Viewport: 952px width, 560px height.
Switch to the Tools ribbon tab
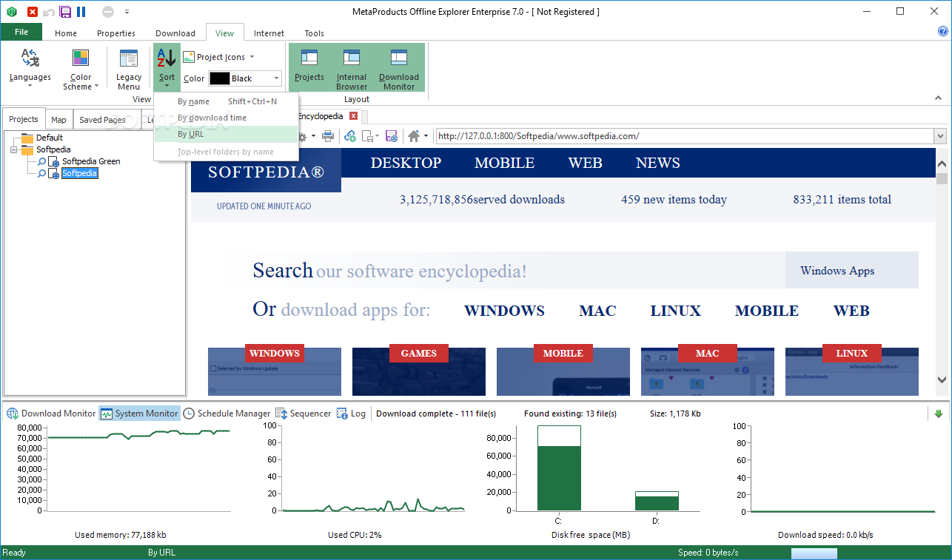click(x=315, y=33)
